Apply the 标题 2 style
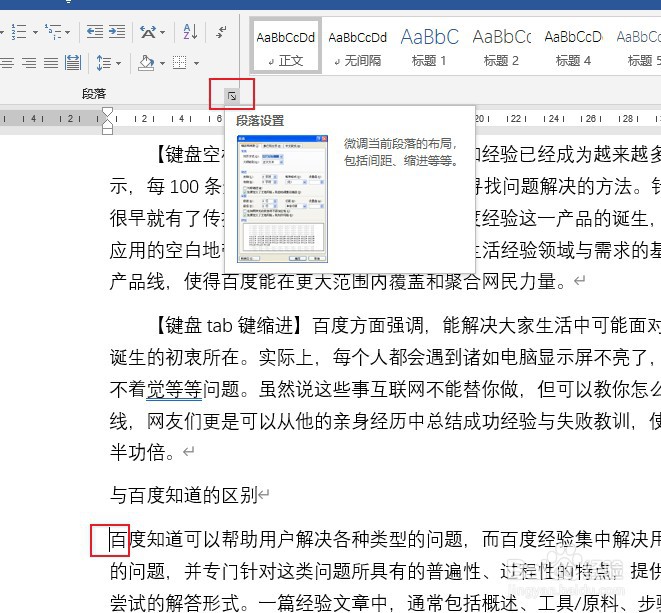 point(501,46)
